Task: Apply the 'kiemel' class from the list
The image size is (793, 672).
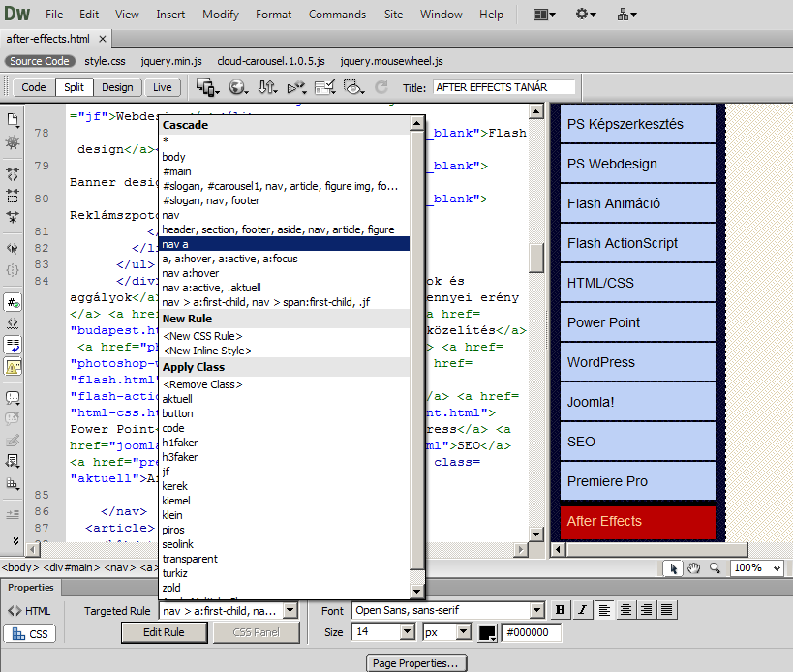Action: coord(284,501)
